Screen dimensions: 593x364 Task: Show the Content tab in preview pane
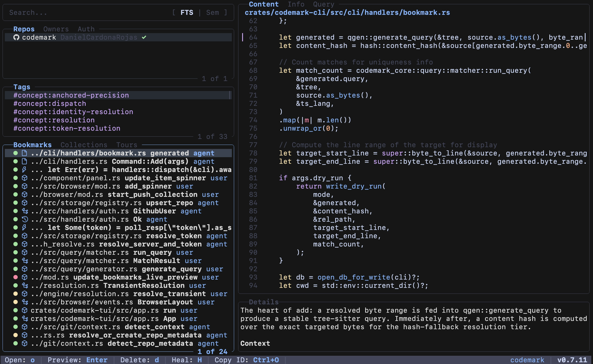pyautogui.click(x=264, y=4)
